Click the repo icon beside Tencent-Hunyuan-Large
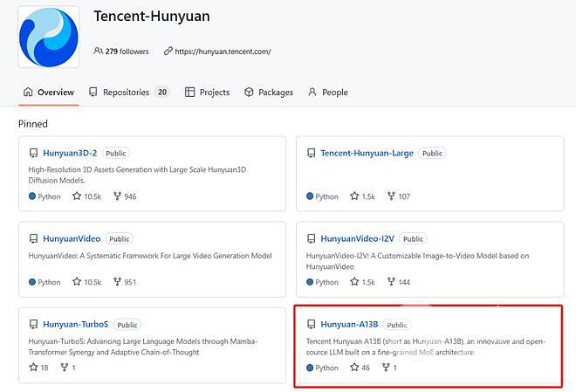The width and height of the screenshot is (576, 392). tap(312, 153)
